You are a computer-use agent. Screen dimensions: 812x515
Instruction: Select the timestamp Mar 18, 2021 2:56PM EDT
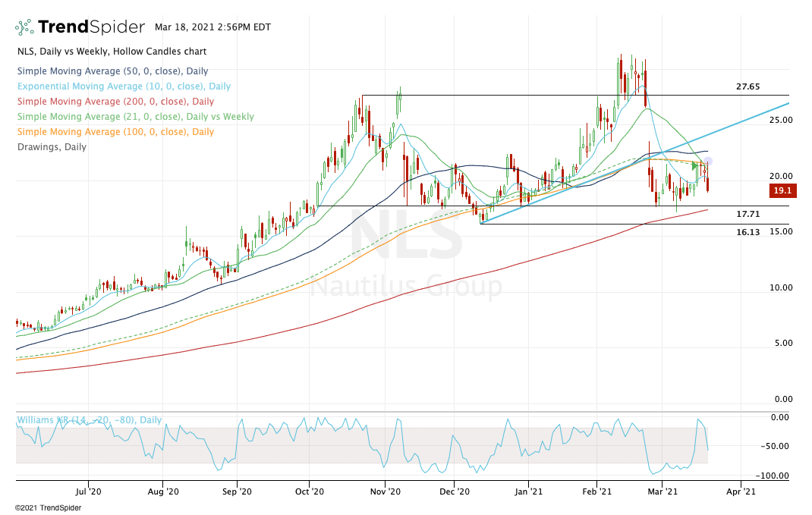[x=212, y=27]
